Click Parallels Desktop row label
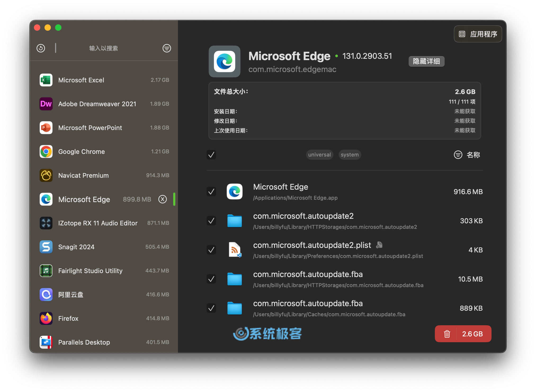This screenshot has width=536, height=392. (x=84, y=342)
